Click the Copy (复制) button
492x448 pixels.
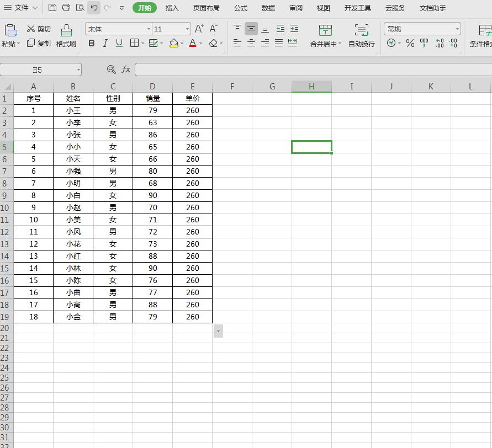[39, 43]
